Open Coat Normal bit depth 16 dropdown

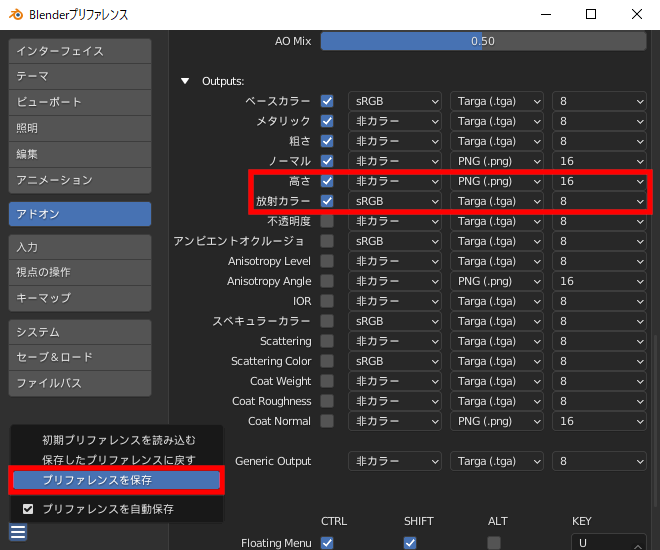point(599,421)
